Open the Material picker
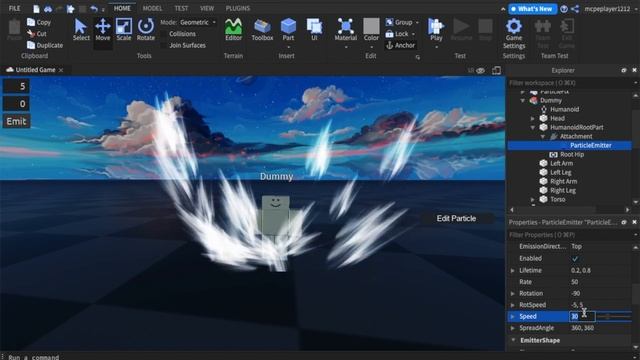The height and width of the screenshot is (360, 640). point(346,29)
